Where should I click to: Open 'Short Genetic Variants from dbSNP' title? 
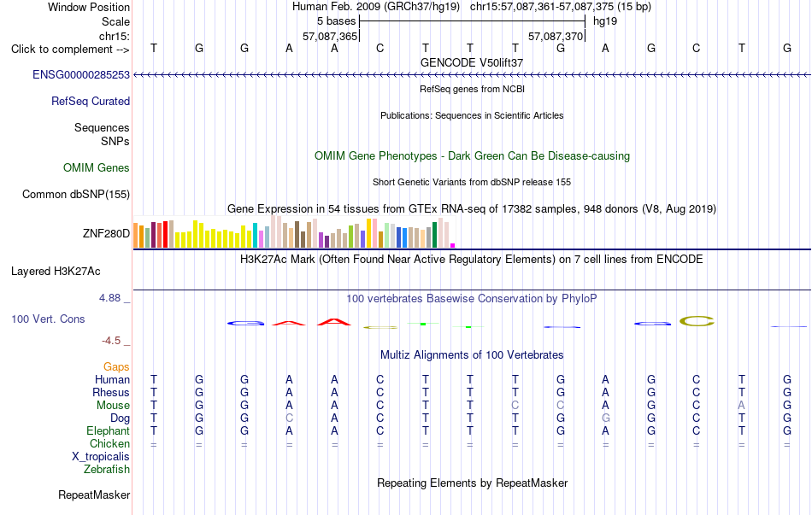[472, 182]
